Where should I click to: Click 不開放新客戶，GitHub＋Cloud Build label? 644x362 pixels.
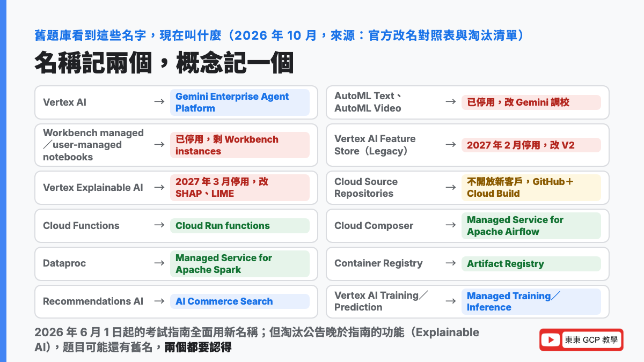pos(531,188)
